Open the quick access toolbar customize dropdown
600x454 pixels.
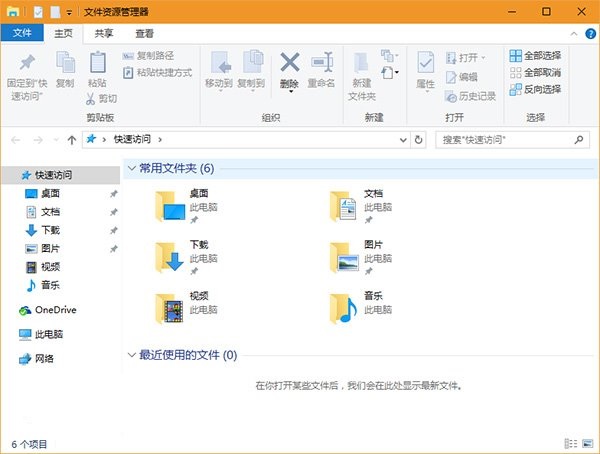coord(69,13)
